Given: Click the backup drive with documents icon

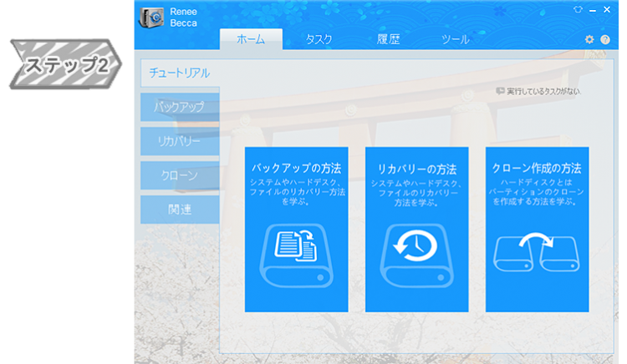Looking at the screenshot, I should [x=296, y=255].
